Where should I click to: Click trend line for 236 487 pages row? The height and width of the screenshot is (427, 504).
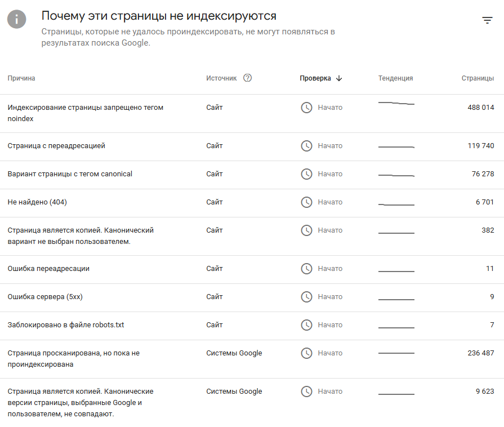tap(396, 353)
